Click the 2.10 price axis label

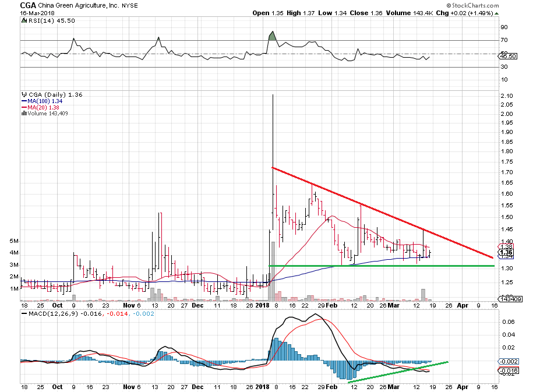(x=506, y=96)
